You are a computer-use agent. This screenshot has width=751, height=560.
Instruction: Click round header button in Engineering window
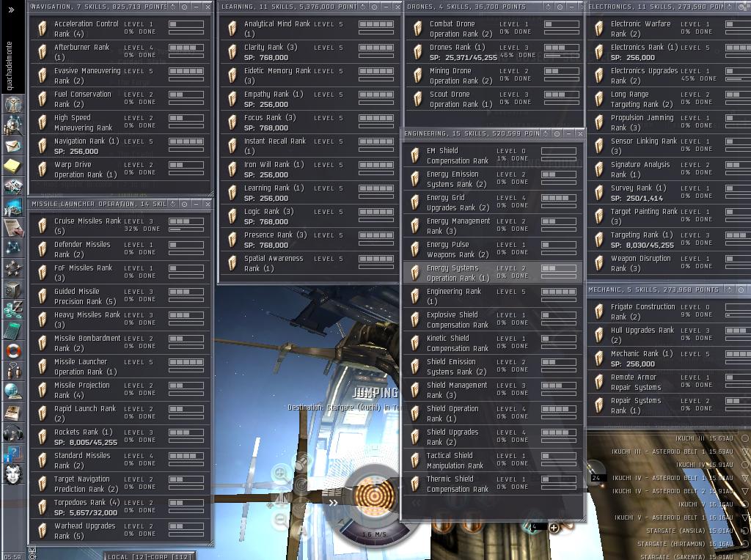click(x=557, y=133)
